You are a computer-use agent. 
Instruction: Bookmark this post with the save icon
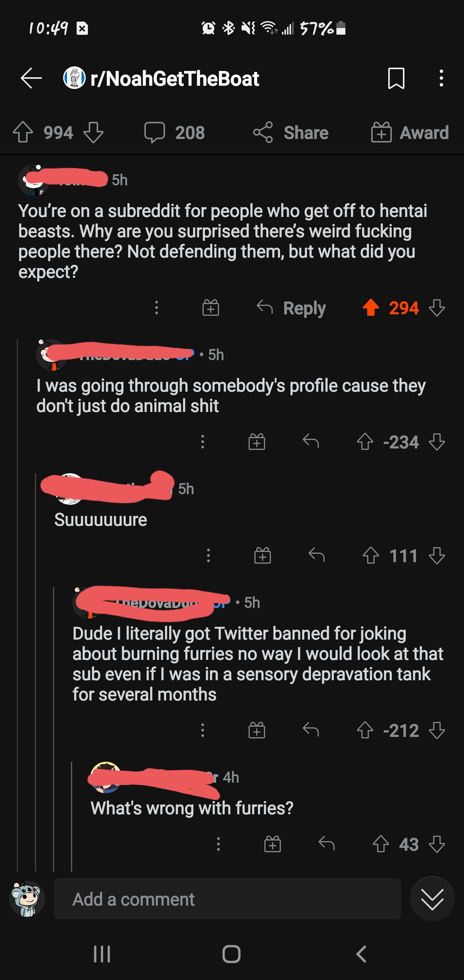396,78
